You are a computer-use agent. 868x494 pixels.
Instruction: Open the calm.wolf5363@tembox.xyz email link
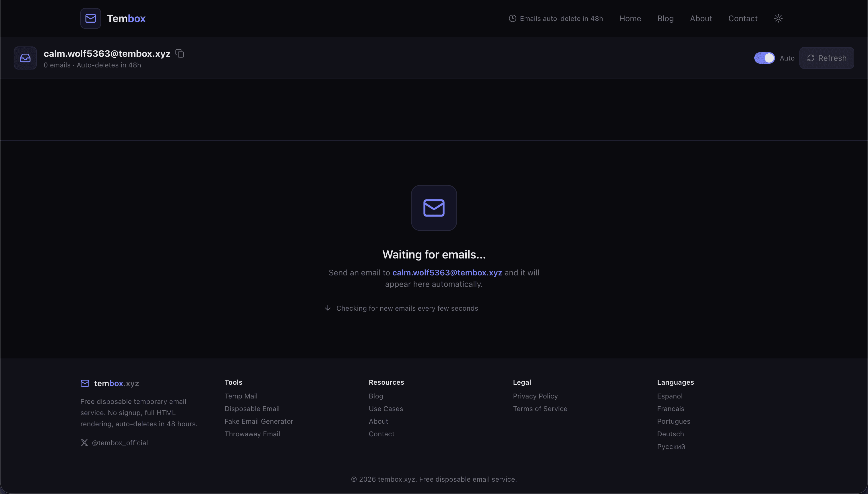(447, 273)
